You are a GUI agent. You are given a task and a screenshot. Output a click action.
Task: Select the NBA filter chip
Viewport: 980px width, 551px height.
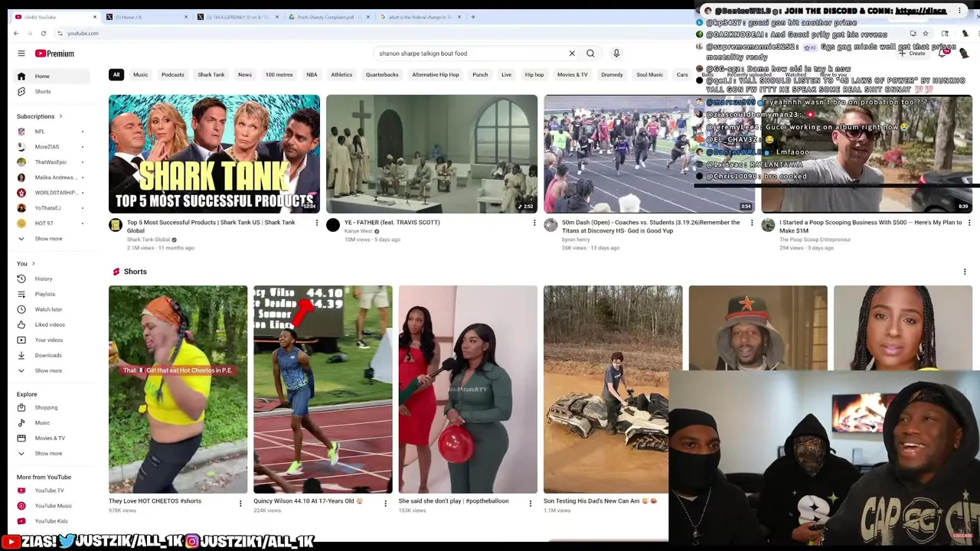tap(312, 74)
